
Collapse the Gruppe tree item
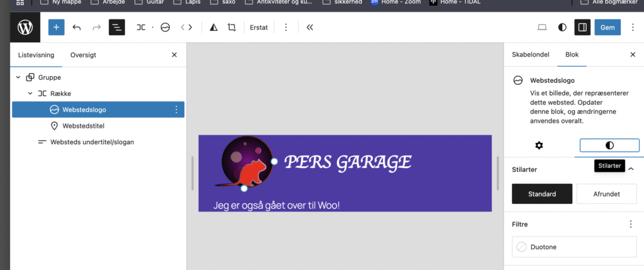pyautogui.click(x=18, y=77)
